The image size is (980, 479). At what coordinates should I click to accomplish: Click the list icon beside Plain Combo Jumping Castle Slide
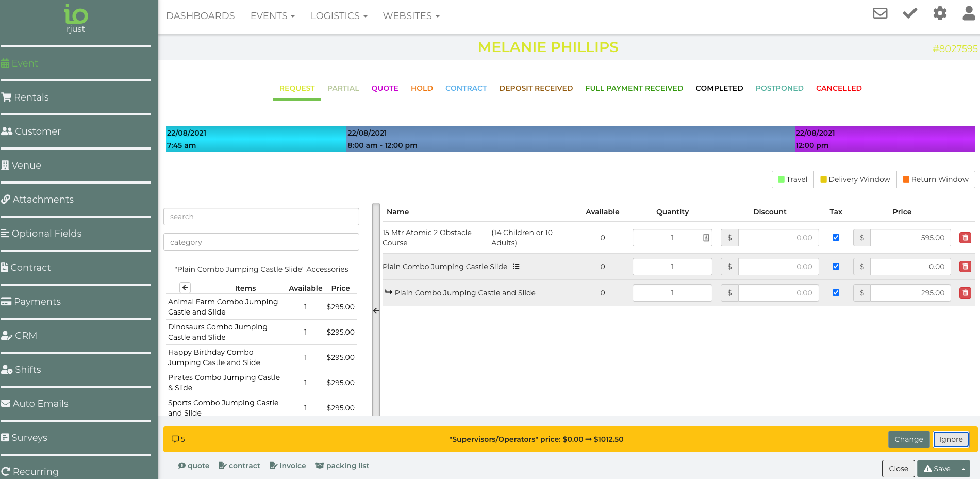coord(516,267)
